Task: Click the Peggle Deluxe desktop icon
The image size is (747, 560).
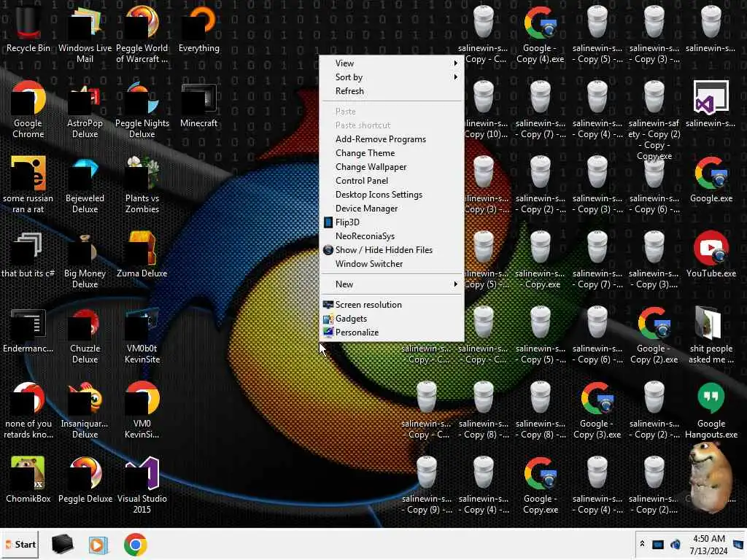Action: pos(85,480)
